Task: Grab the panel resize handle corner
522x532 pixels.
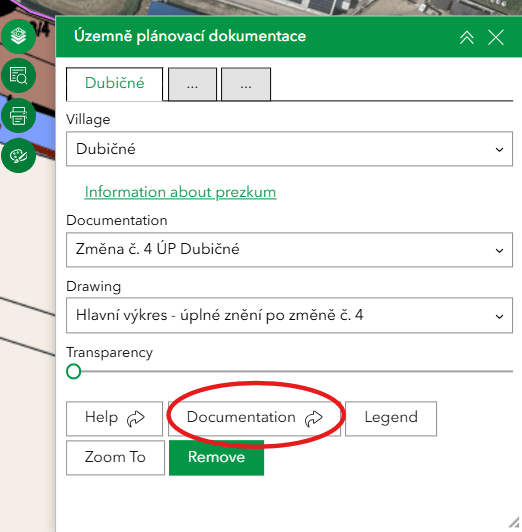Action: pos(514,524)
